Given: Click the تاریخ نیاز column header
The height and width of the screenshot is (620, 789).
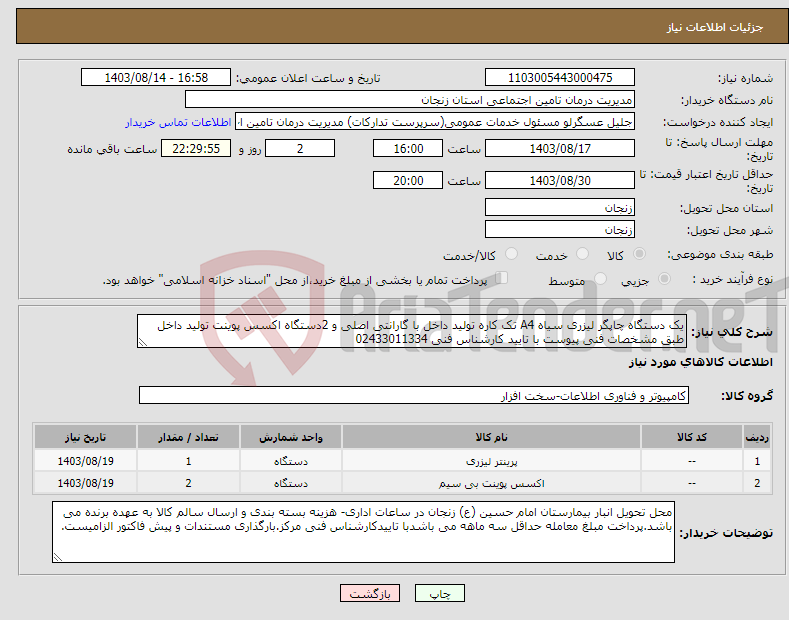Looking at the screenshot, I should [85, 437].
